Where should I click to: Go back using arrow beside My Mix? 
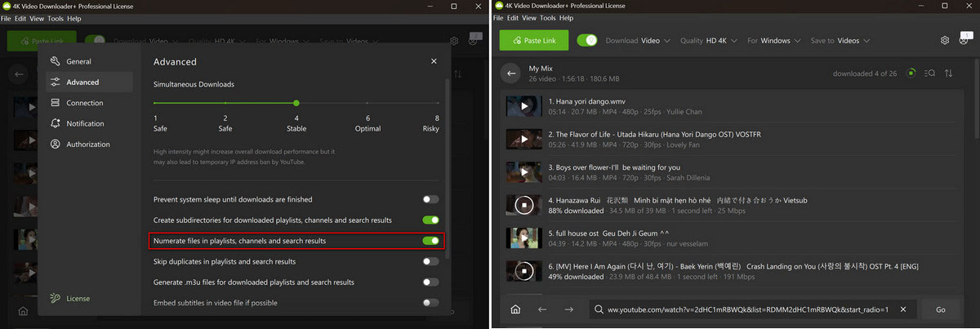point(511,73)
